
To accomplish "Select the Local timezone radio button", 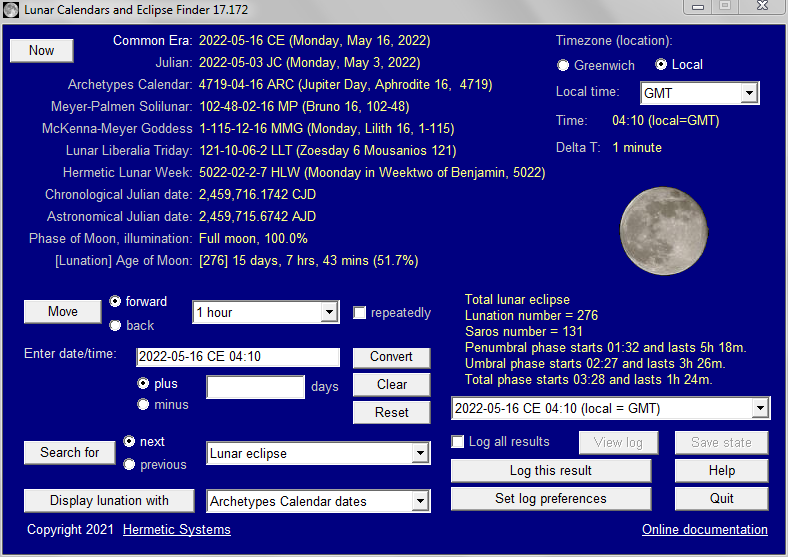I will pyautogui.click(x=661, y=64).
